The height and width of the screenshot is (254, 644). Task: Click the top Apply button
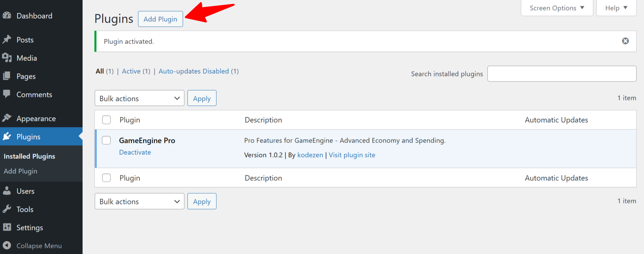(202, 98)
